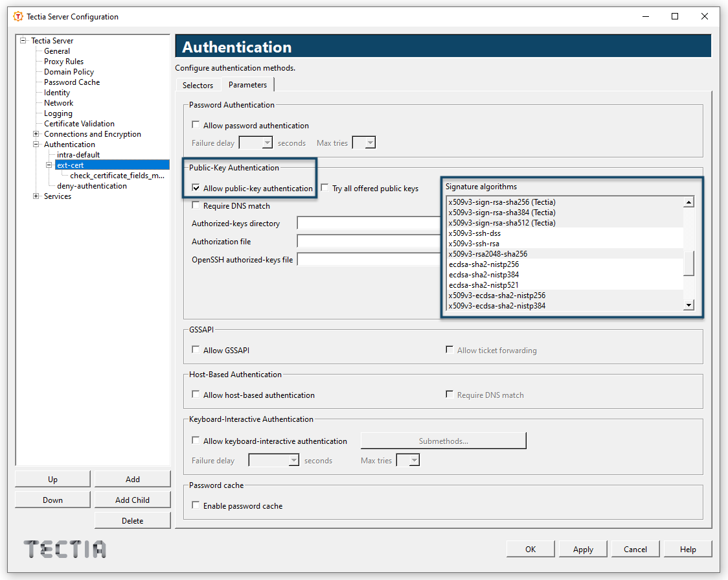Select x509v3-sign-rsa-sha512 (Tectia) algorithm
This screenshot has height=580, width=728.
pos(565,222)
